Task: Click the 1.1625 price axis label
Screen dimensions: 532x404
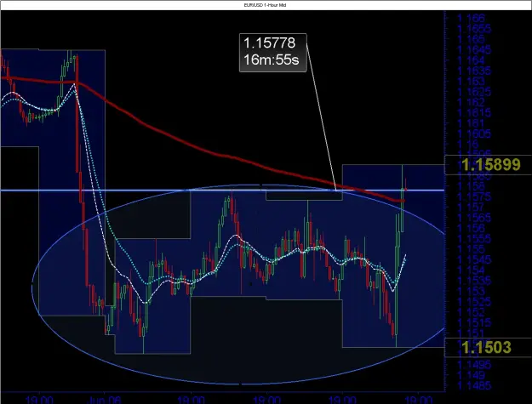Action: (474, 92)
